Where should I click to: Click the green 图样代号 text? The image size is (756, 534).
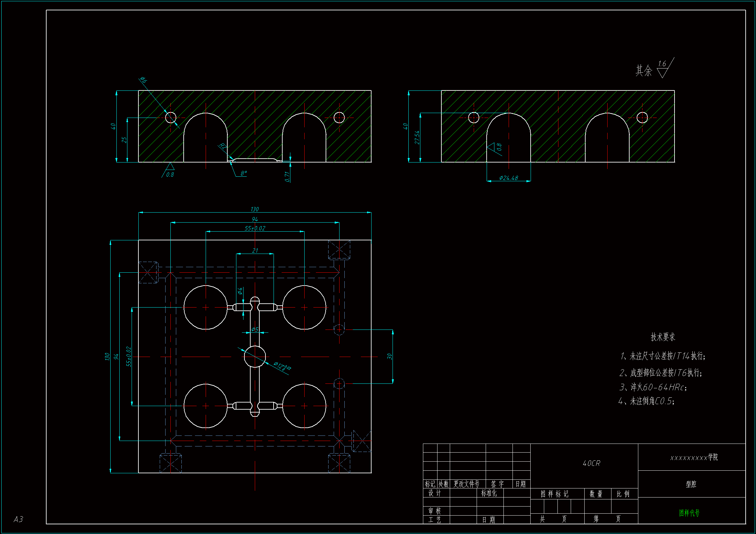point(689,513)
